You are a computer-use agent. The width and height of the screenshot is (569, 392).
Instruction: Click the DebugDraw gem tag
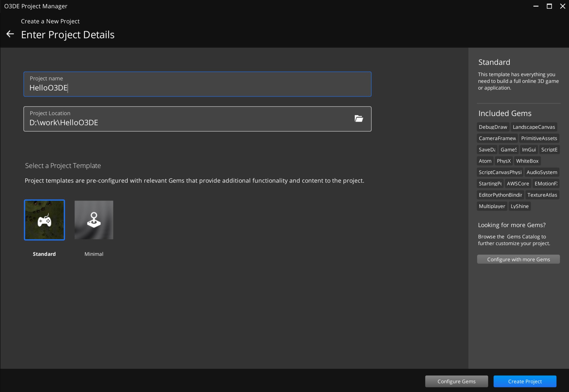[493, 127]
